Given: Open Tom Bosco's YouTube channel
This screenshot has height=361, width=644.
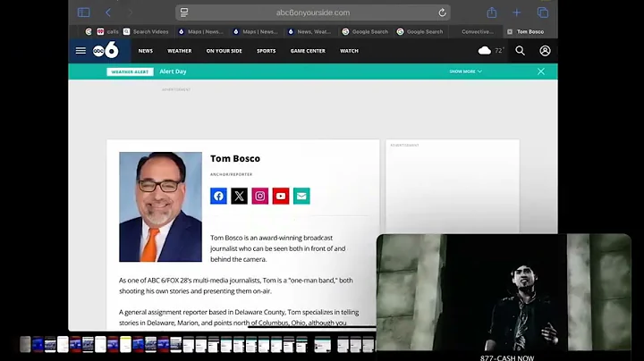Looking at the screenshot, I should 281,196.
